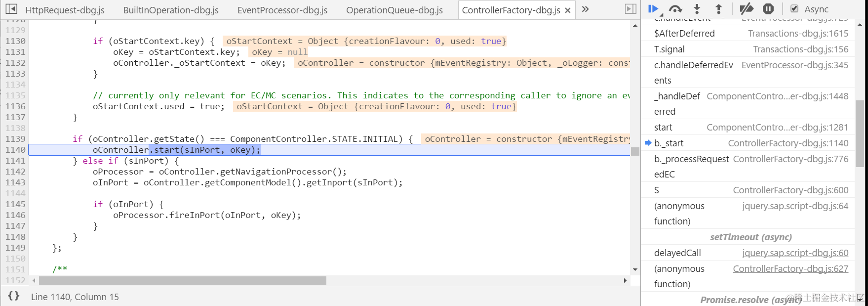The height and width of the screenshot is (306, 868).
Task: Click Line 1140, Column 15 status text
Action: tap(75, 297)
